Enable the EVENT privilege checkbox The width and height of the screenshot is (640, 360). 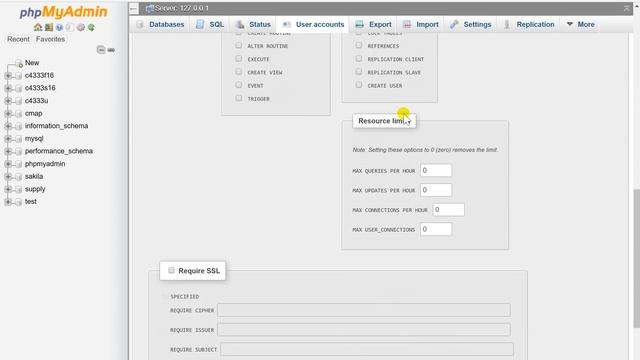(239, 85)
